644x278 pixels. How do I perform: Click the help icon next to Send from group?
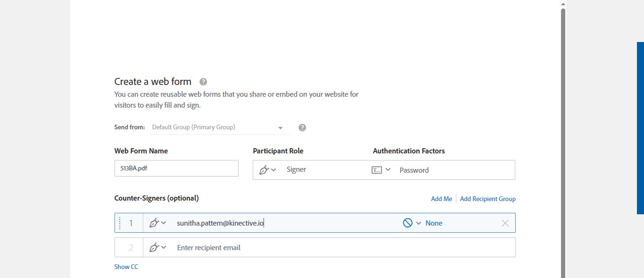303,127
